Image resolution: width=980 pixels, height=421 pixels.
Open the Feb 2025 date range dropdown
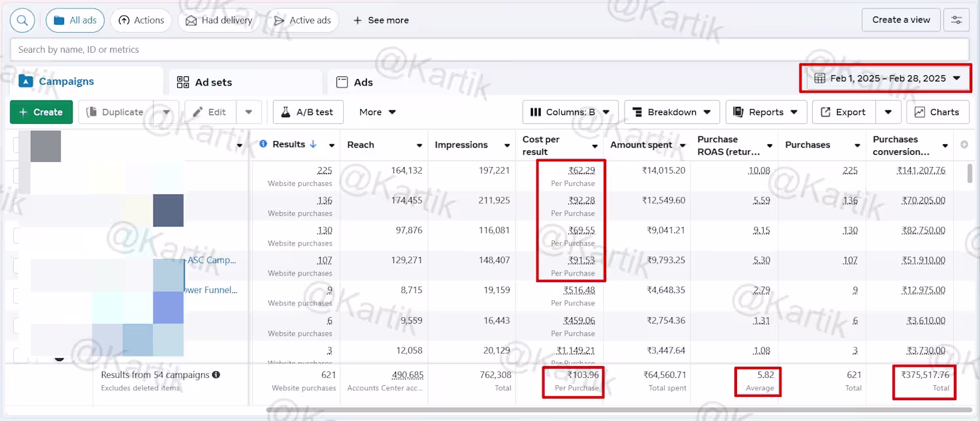click(x=887, y=78)
